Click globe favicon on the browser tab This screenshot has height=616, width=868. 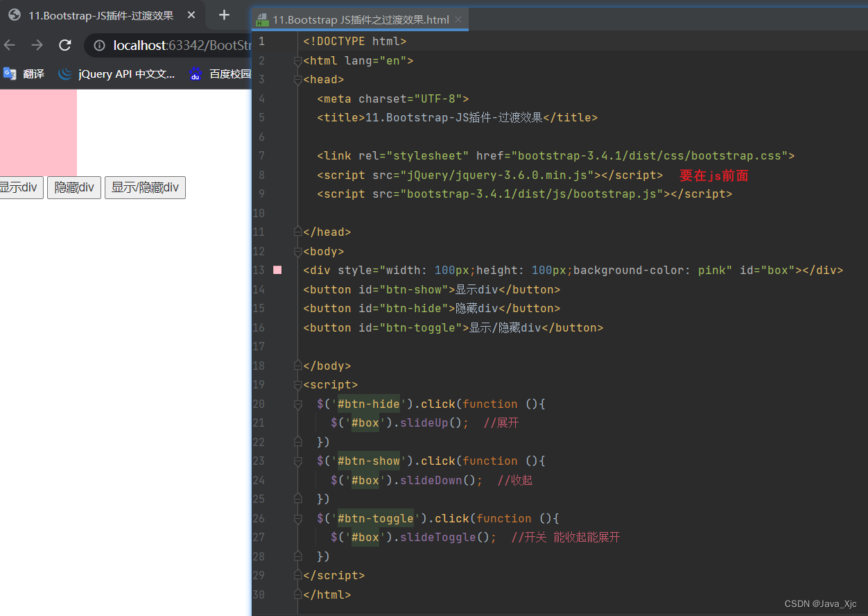15,15
